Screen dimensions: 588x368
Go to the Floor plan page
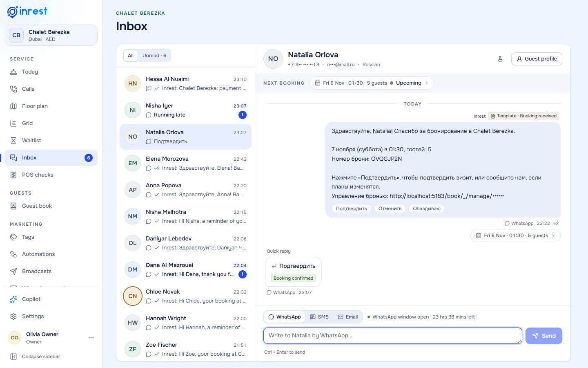51,106
